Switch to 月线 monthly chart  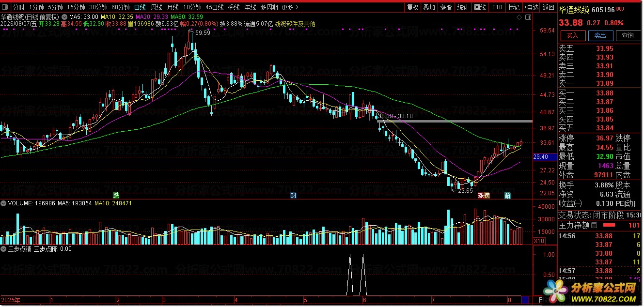pos(173,7)
